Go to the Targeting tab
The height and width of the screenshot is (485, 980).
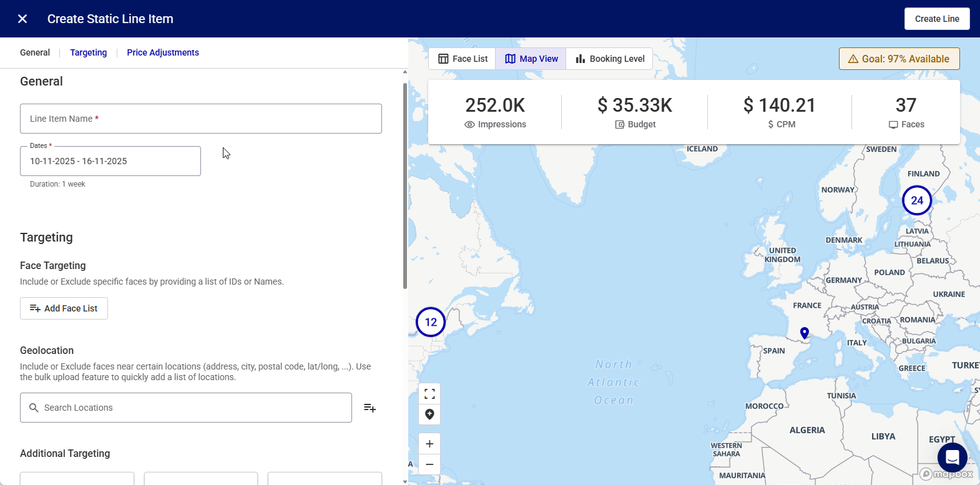(89, 52)
